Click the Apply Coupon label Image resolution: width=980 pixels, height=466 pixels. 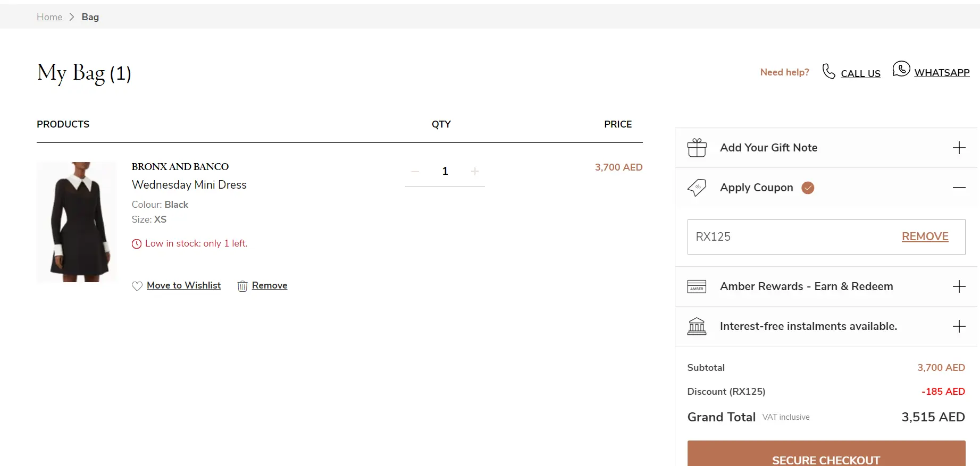[x=756, y=188]
